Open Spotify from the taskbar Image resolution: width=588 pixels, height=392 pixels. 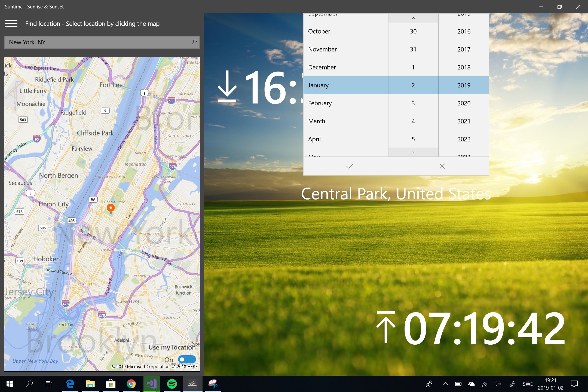point(172,384)
